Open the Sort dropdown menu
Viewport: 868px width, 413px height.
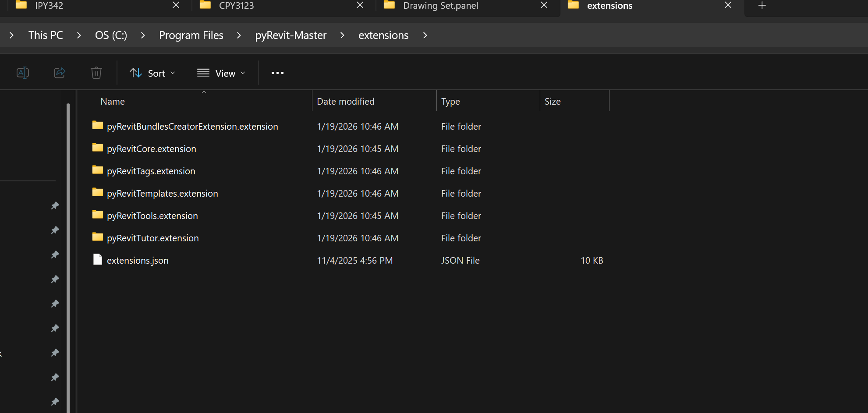pyautogui.click(x=152, y=73)
